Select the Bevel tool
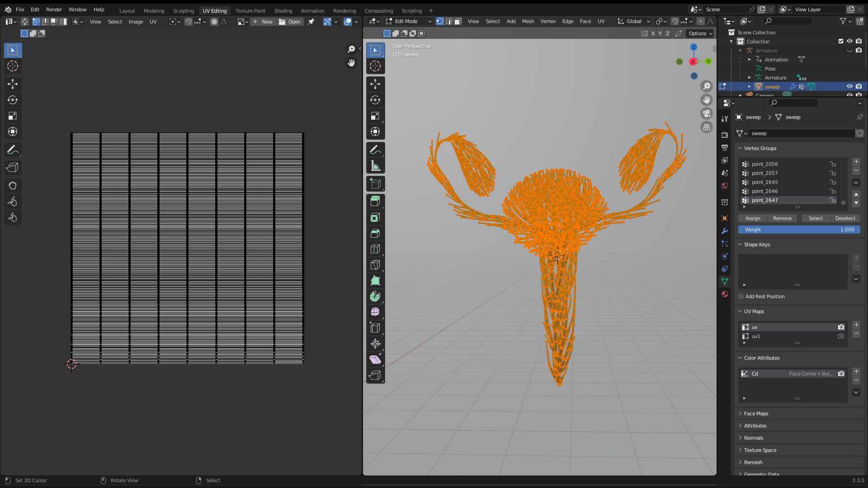Image resolution: width=868 pixels, height=488 pixels. [375, 233]
